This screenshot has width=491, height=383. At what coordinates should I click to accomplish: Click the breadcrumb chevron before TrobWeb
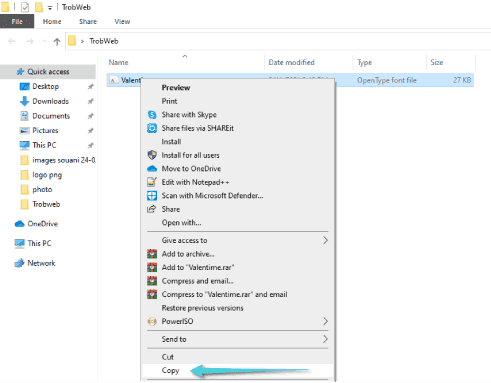pyautogui.click(x=82, y=41)
